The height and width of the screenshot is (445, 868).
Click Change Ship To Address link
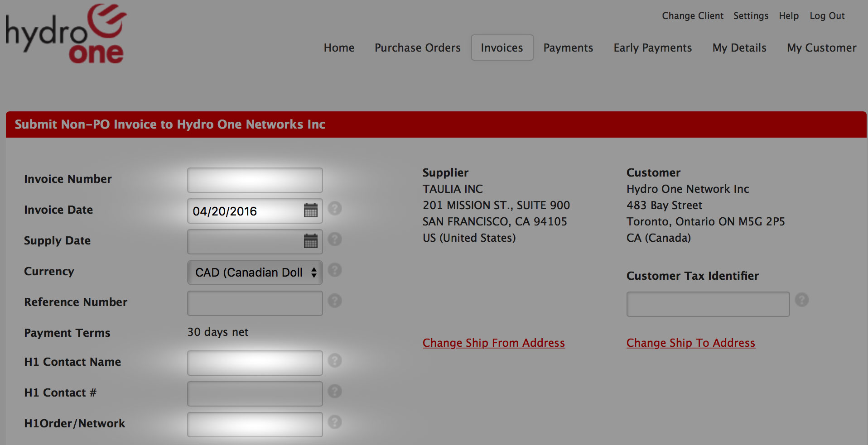tap(691, 343)
